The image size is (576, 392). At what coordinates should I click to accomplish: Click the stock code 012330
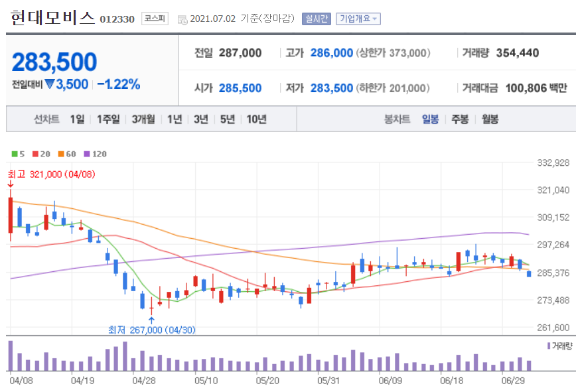[117, 19]
